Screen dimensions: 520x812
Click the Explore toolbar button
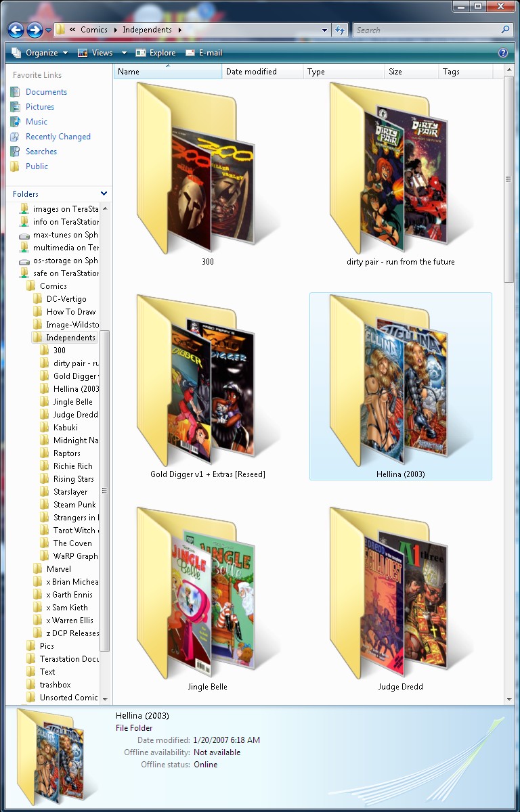pyautogui.click(x=156, y=53)
